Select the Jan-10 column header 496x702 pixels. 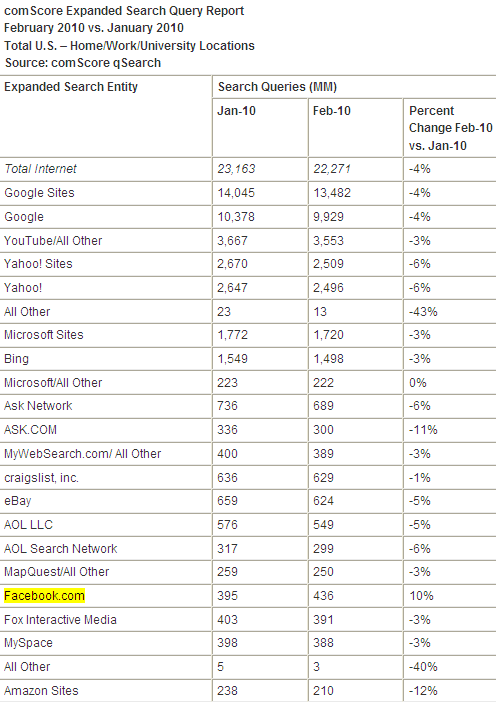pos(236,111)
